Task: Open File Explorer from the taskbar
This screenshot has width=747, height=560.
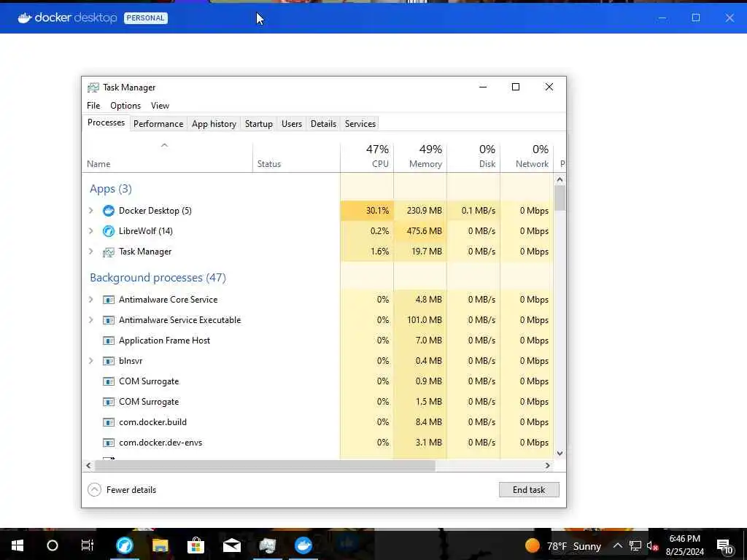Action: pyautogui.click(x=160, y=545)
